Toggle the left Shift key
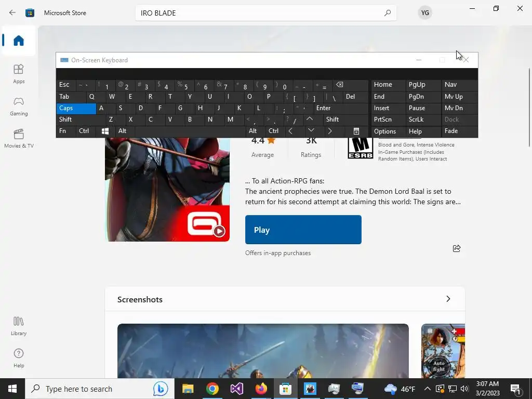Viewport: 532px width, 399px height. [81, 119]
